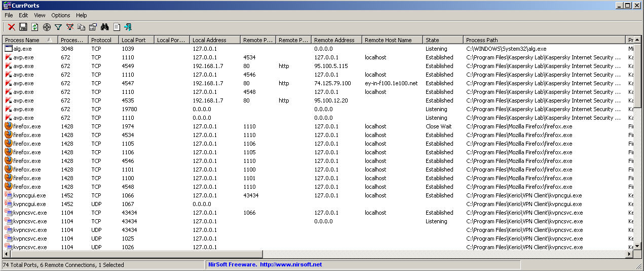The height and width of the screenshot is (271, 644).
Task: Refresh the ports list
Action: click(x=34, y=27)
